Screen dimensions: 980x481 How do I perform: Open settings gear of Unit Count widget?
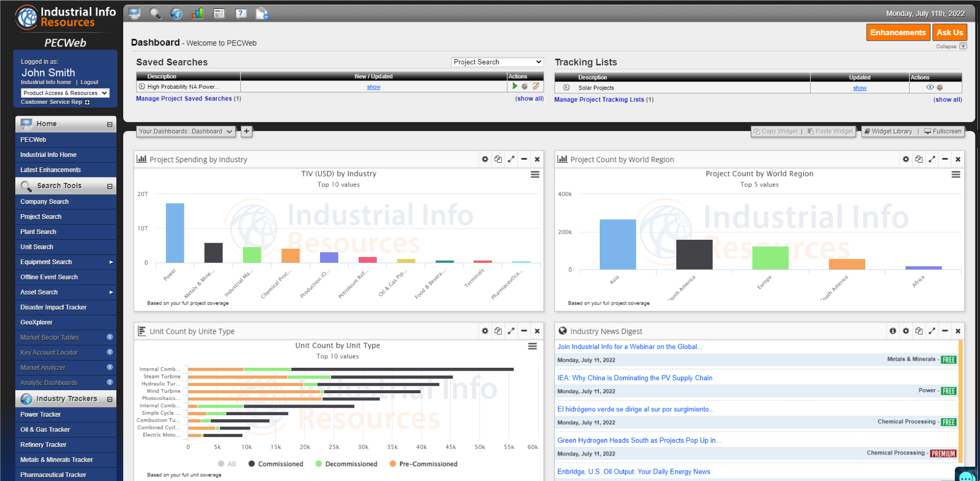[x=485, y=331]
